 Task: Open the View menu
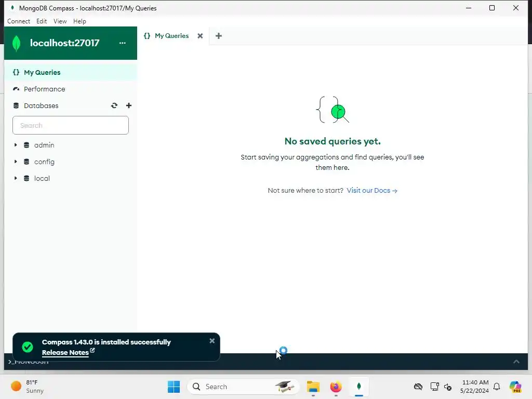coord(60,21)
